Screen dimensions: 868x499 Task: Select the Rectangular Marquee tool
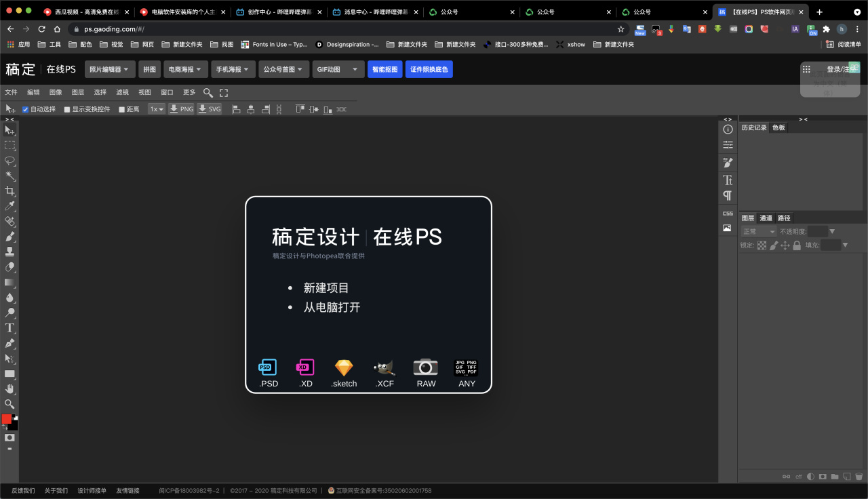[x=10, y=146]
